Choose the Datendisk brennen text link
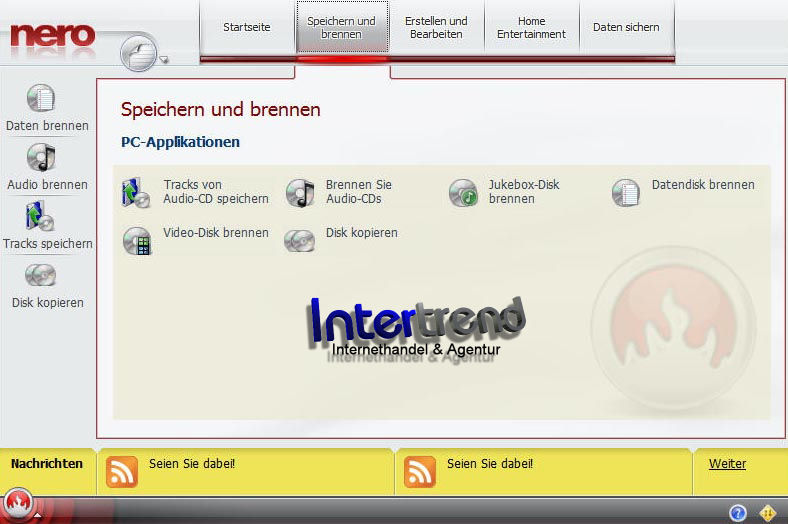Image resolution: width=788 pixels, height=524 pixels. click(703, 184)
